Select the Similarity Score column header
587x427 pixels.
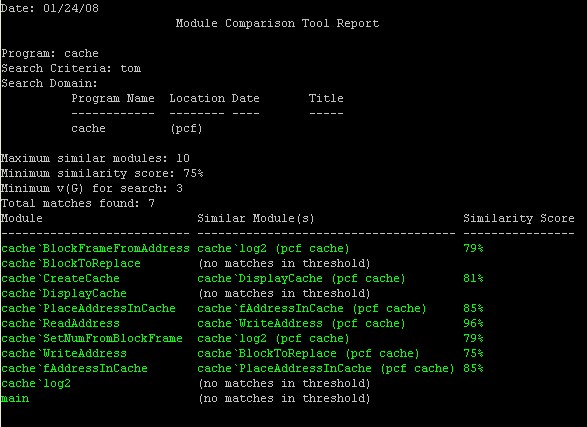[519, 219]
